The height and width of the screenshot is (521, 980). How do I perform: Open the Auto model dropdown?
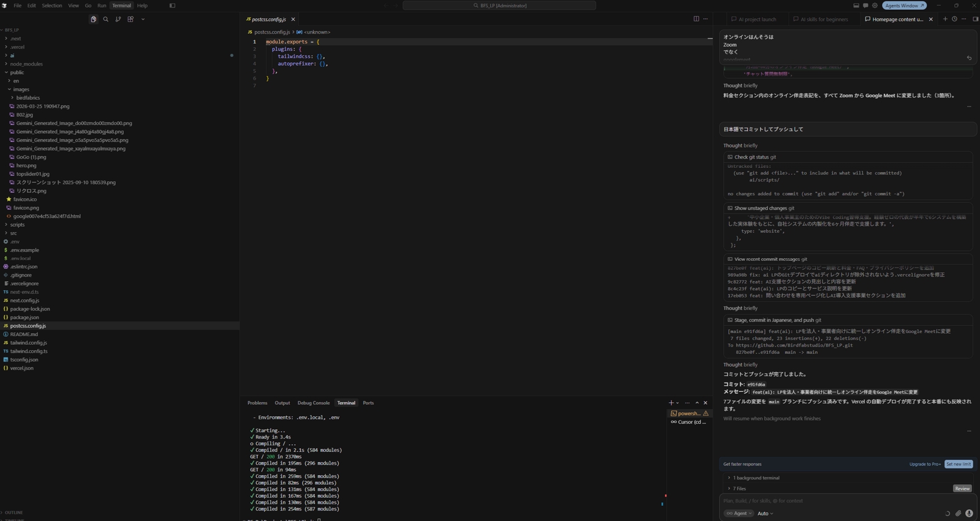click(x=765, y=514)
